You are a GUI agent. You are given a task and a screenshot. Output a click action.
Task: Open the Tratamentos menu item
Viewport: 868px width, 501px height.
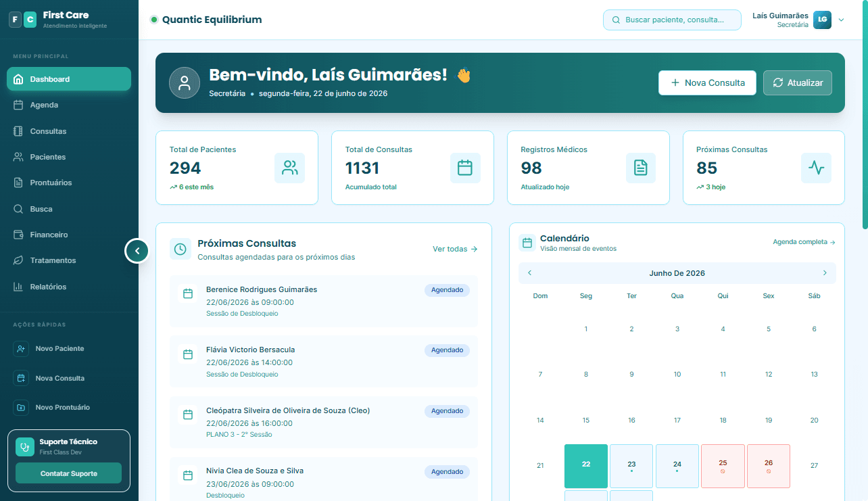point(69,260)
